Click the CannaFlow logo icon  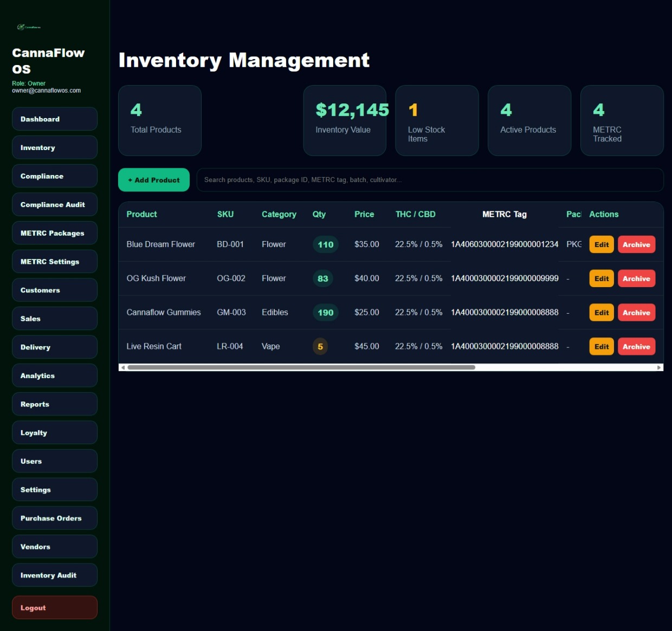(29, 27)
